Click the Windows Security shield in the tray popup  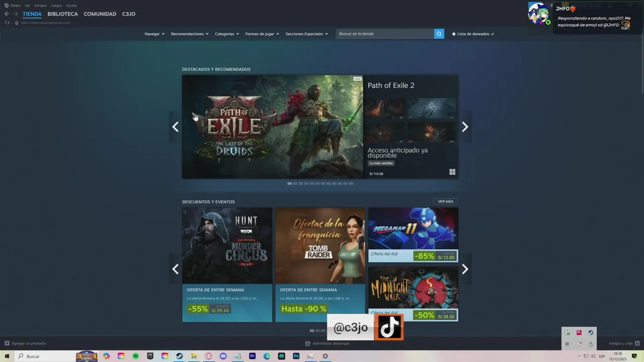[567, 332]
